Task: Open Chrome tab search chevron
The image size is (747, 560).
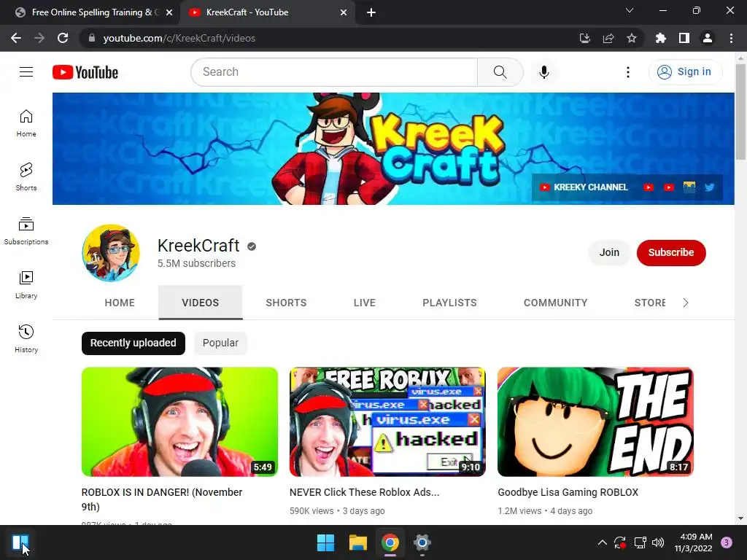Action: (630, 10)
